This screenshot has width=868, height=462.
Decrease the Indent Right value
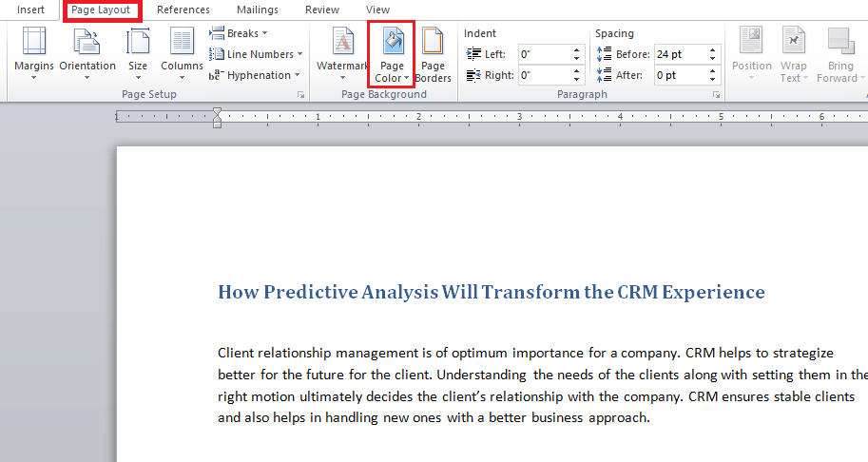576,80
